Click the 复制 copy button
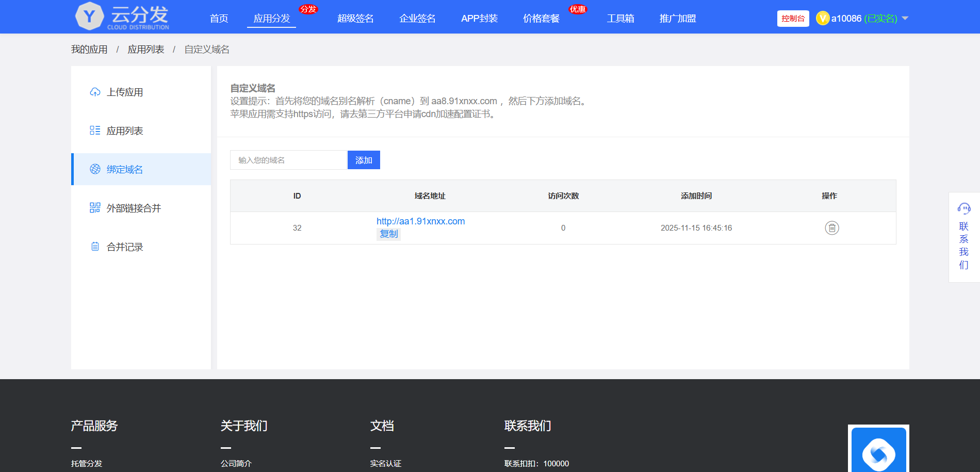The image size is (980, 472). [x=389, y=234]
